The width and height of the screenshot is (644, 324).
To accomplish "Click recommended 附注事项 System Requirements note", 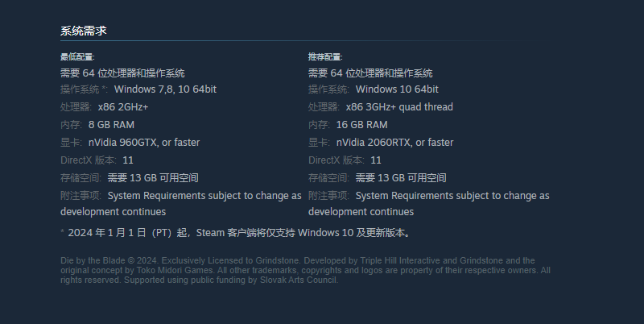I will click(x=429, y=204).
